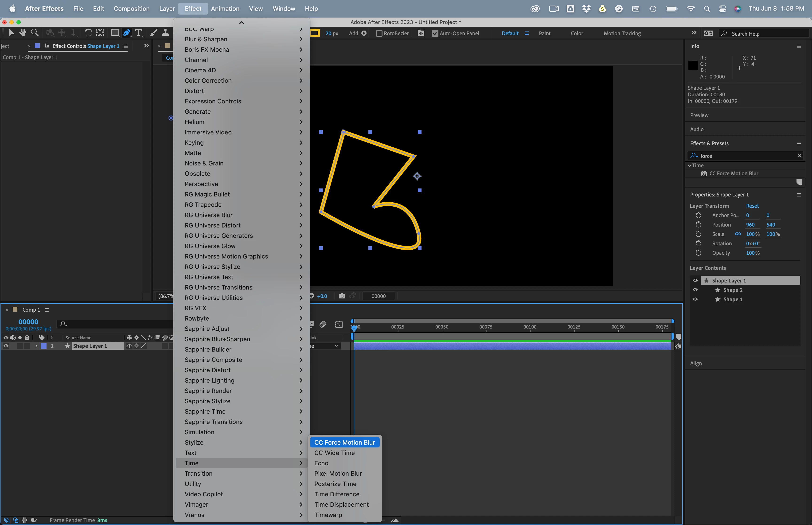The height and width of the screenshot is (525, 812).
Task: Select the Clone Stamp tool
Action: [x=165, y=33]
